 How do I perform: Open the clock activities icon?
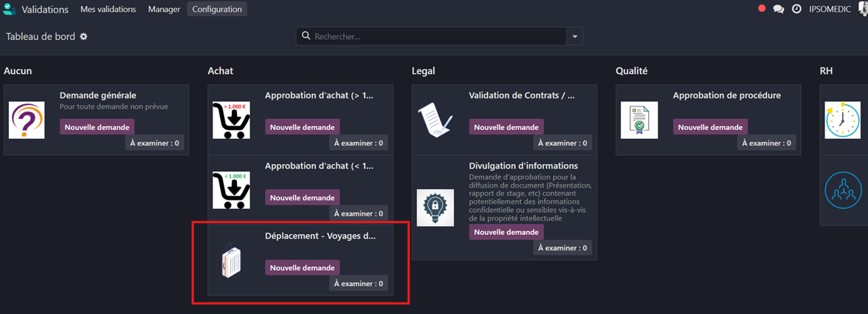click(x=796, y=10)
